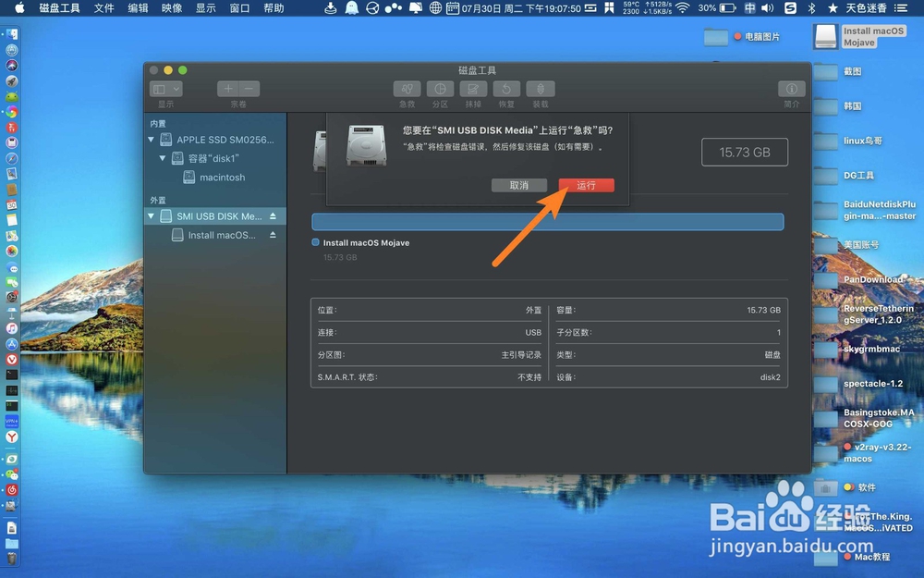This screenshot has height=578, width=924.
Task: Eject the Install macOS volume in sidebar
Action: pos(273,235)
